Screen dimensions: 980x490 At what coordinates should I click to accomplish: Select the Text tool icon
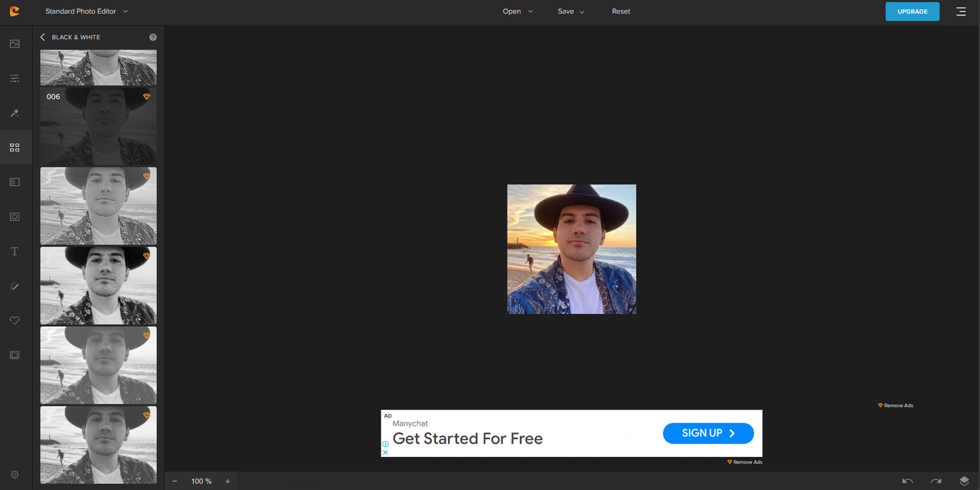pyautogui.click(x=15, y=251)
